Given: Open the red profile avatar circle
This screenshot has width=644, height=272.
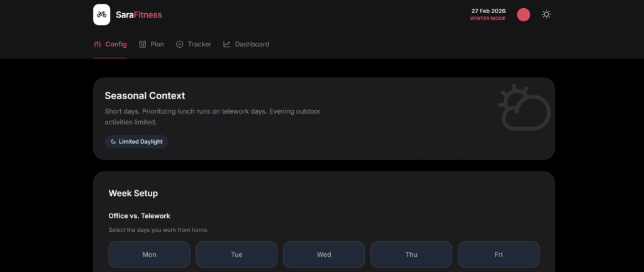Looking at the screenshot, I should [523, 14].
